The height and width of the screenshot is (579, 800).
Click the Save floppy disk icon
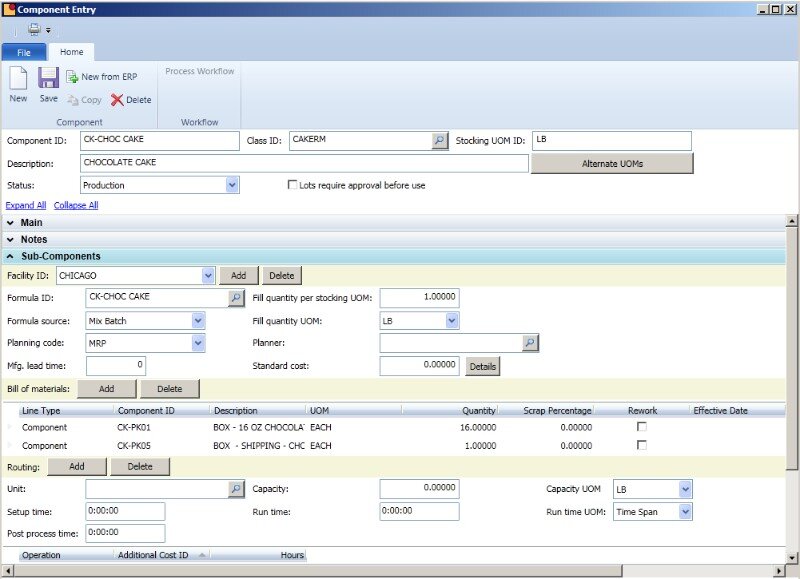48,79
